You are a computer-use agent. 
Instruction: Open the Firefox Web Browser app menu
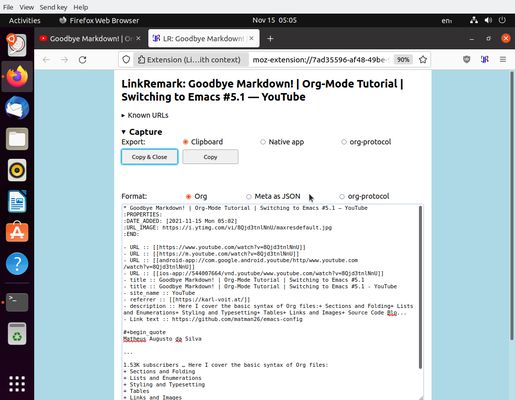[99, 20]
